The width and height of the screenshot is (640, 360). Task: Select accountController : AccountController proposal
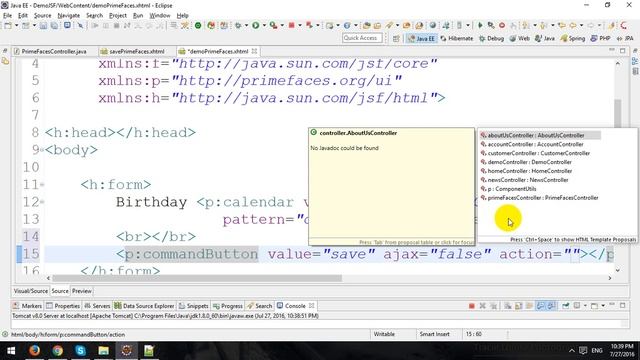(x=532, y=144)
